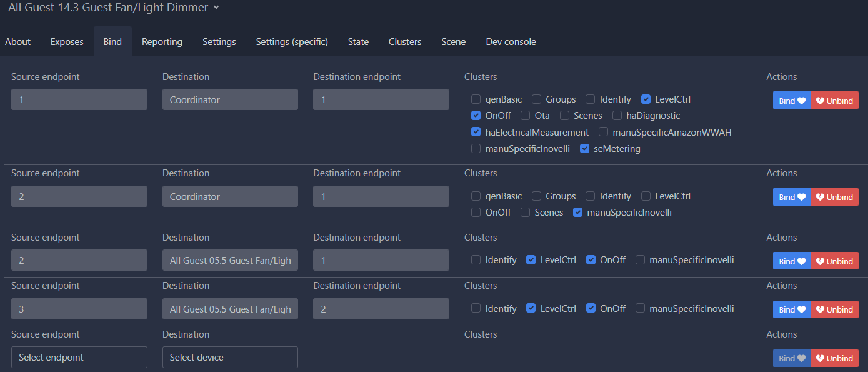868x372 pixels.
Task: Uncheck the haElectricalMeasurement cluster
Action: click(476, 133)
